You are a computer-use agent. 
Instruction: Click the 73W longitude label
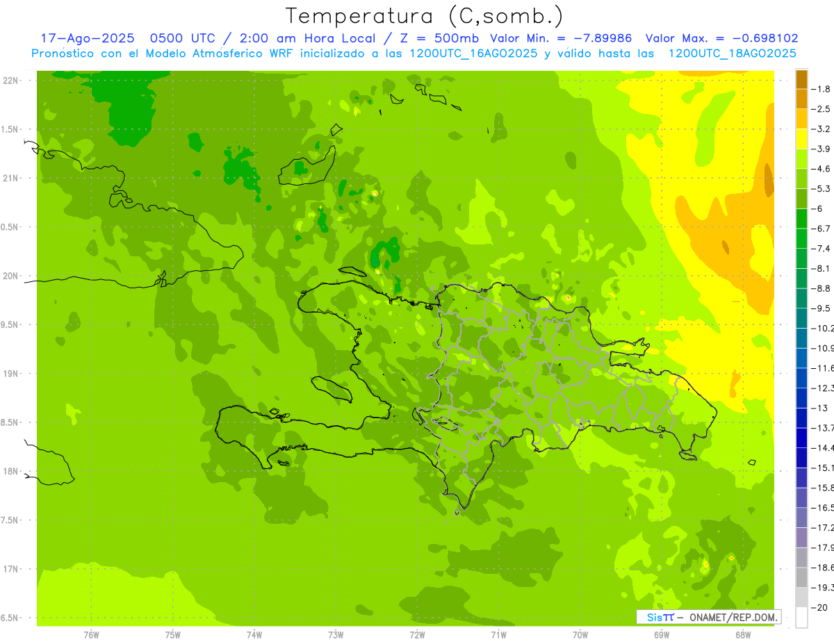336,635
